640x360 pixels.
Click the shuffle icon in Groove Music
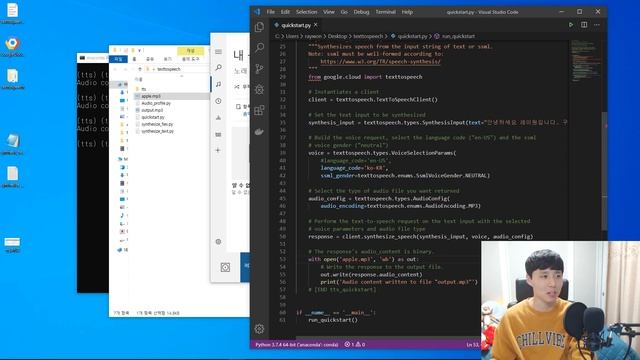pyautogui.click(x=237, y=87)
